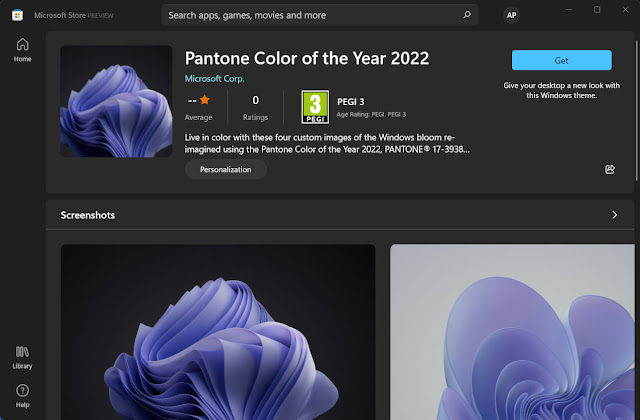Viewport: 640px width, 420px height.
Task: Open Microsoft Corp. publisher link
Action: [214, 78]
